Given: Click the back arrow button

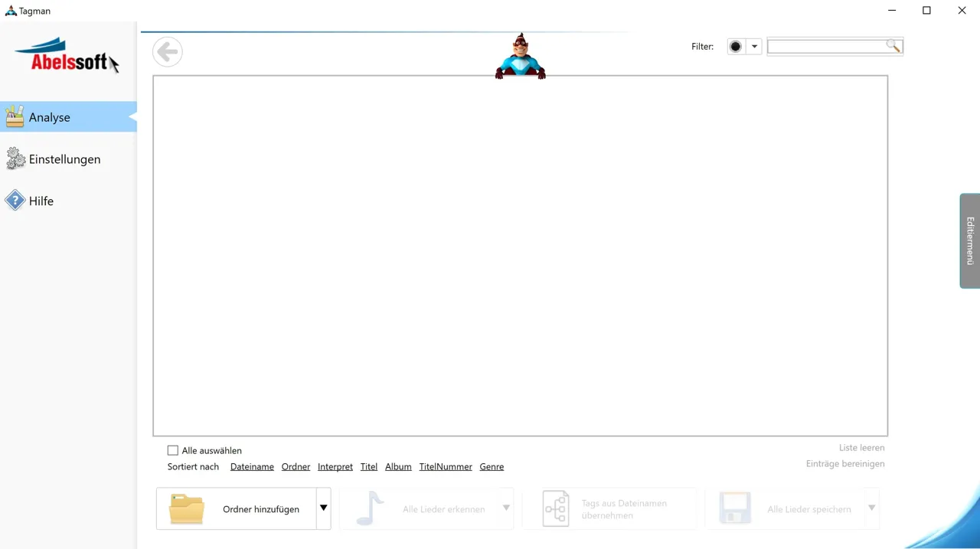Looking at the screenshot, I should 167,52.
